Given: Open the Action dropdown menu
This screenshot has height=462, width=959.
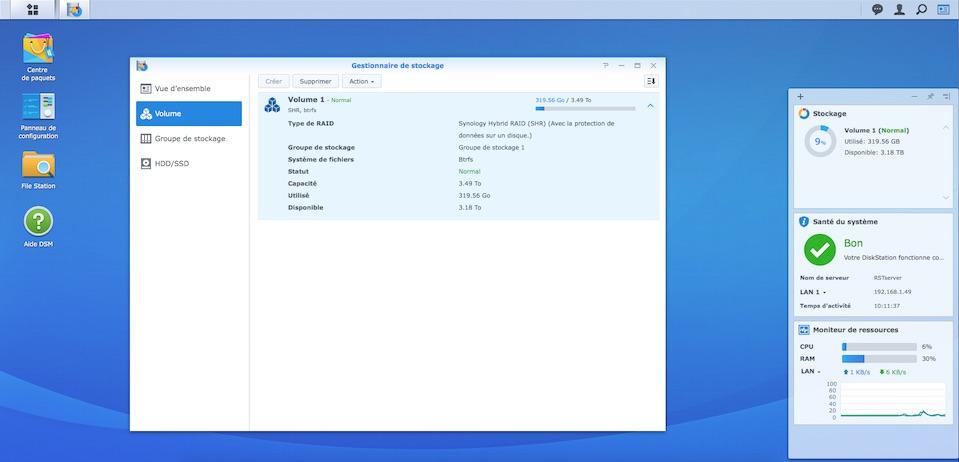Looking at the screenshot, I should pos(361,81).
